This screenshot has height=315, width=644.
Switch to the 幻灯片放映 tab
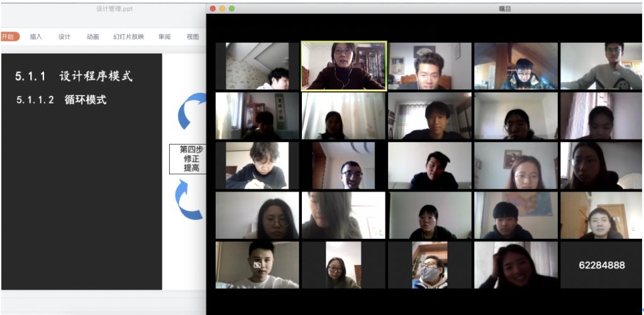(128, 36)
